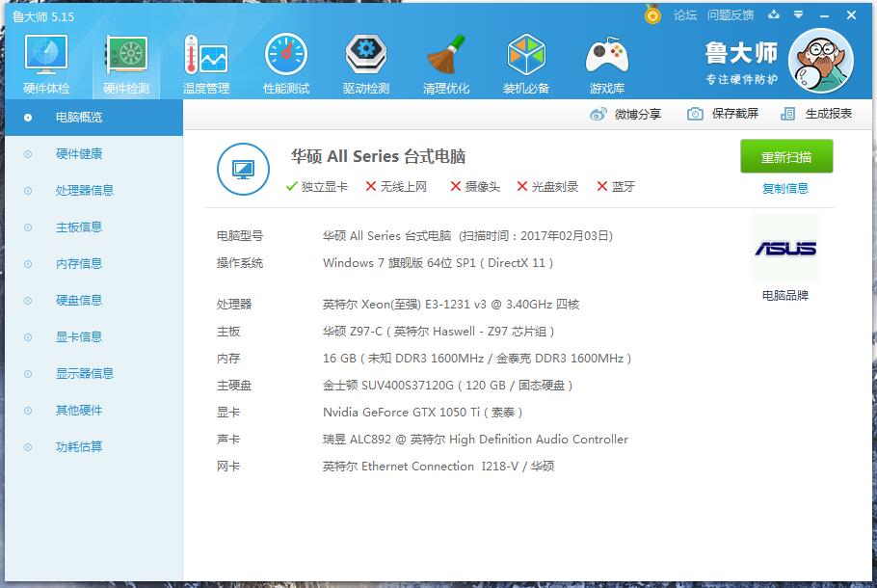Click the Ethernet Connection I218-V value
Image resolution: width=877 pixels, height=588 pixels.
click(x=438, y=467)
